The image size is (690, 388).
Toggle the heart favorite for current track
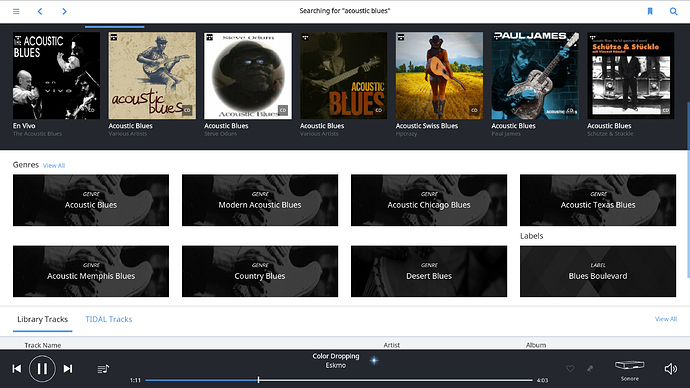coord(570,369)
